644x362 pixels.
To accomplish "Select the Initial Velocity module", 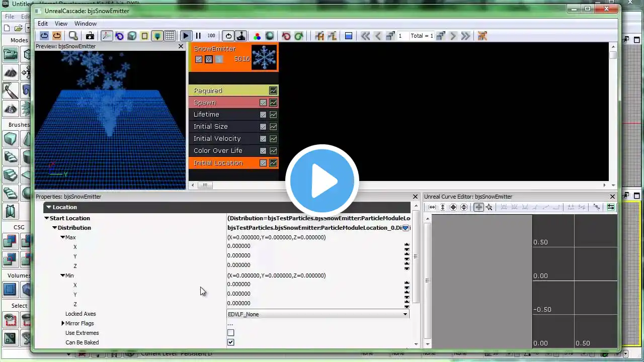I will tap(233, 139).
